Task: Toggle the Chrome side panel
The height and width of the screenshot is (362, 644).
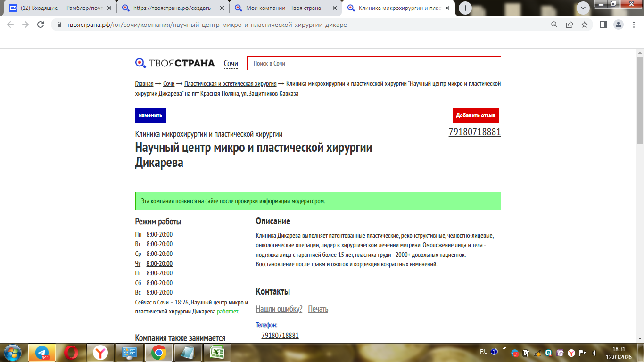Action: [x=603, y=25]
